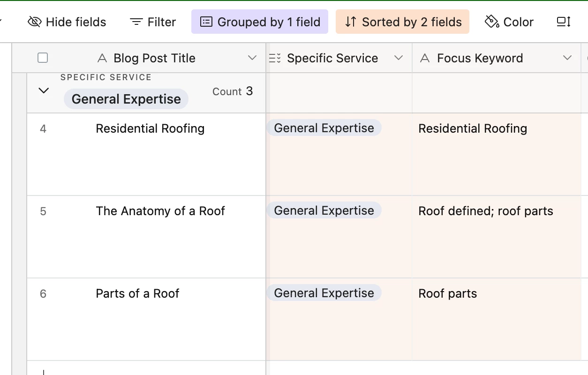Click the Hide fields eye icon

(35, 22)
